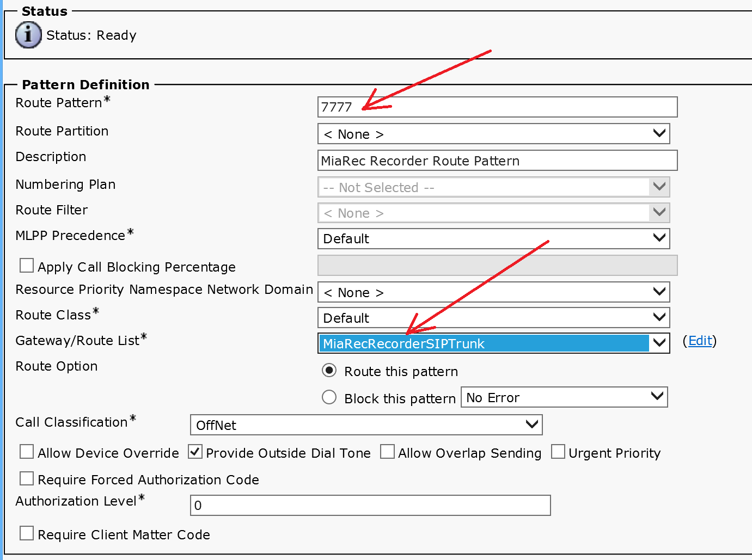The image size is (752, 560).
Task: Click the Route Pattern input field
Action: coord(497,107)
